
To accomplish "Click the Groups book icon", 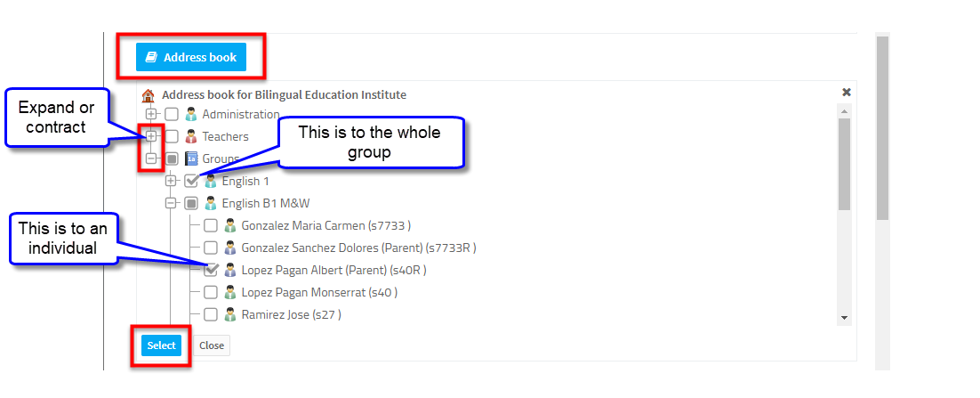I will 191,159.
